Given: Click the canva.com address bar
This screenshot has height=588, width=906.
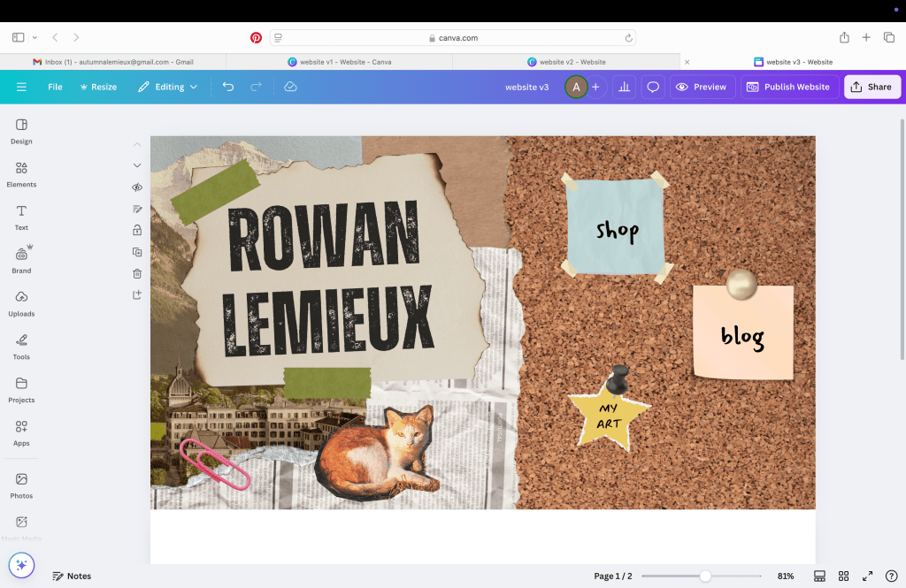Looking at the screenshot, I should tap(453, 38).
